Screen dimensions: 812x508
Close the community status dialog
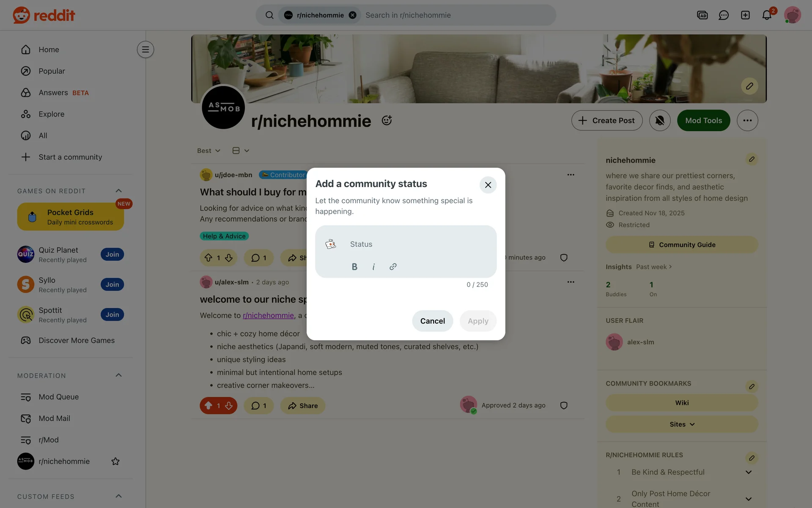click(x=488, y=185)
